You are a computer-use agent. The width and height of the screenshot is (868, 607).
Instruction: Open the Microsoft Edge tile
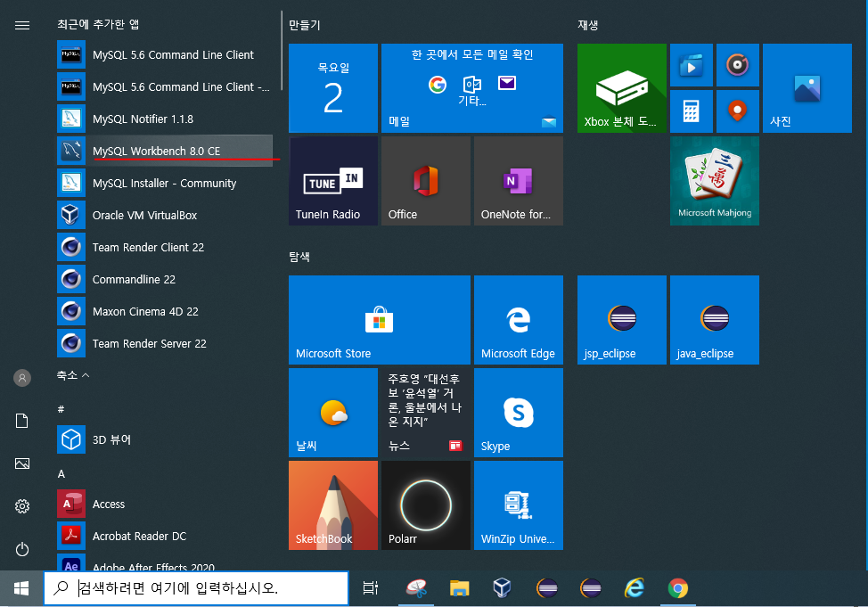click(x=519, y=320)
